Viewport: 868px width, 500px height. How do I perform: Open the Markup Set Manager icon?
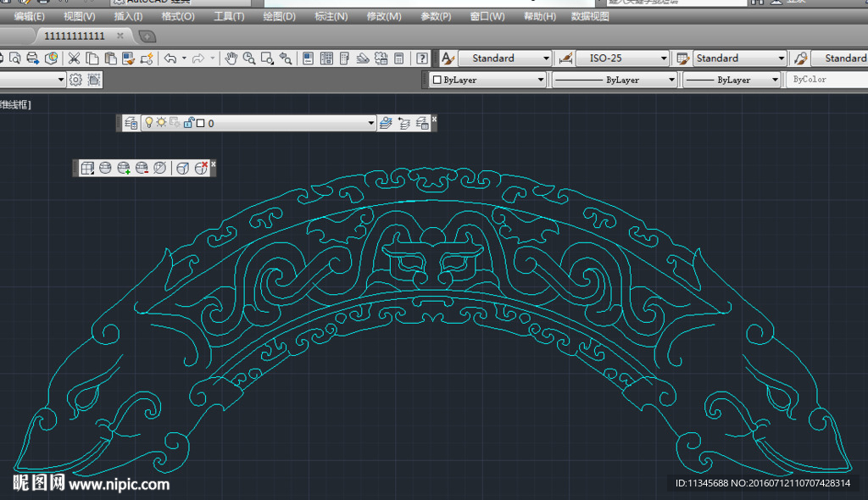tap(381, 58)
